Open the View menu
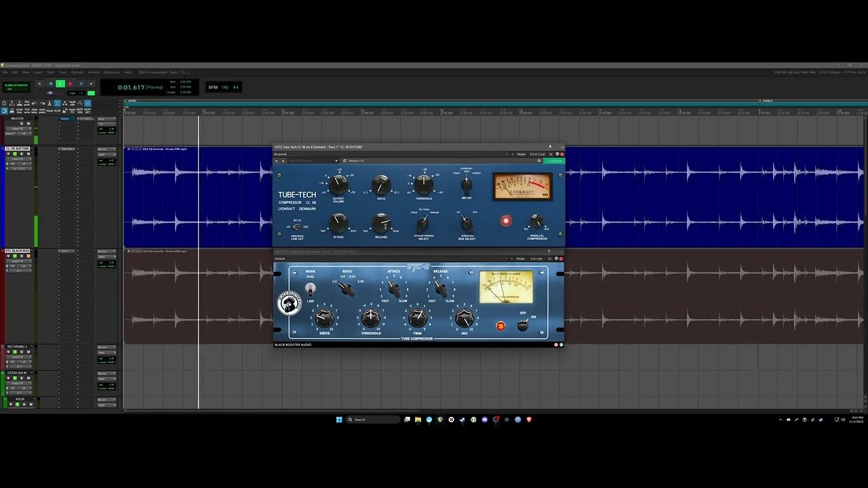868x488 pixels. pos(26,72)
